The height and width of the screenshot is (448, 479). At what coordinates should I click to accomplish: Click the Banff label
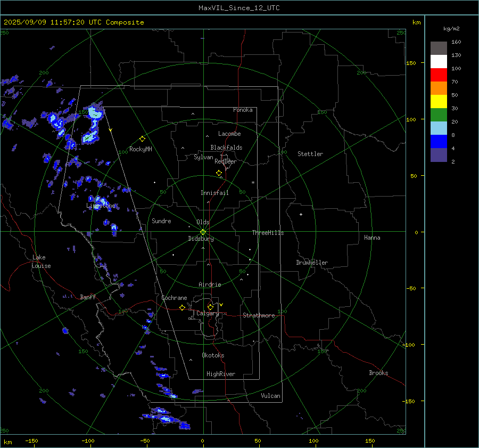tap(88, 297)
